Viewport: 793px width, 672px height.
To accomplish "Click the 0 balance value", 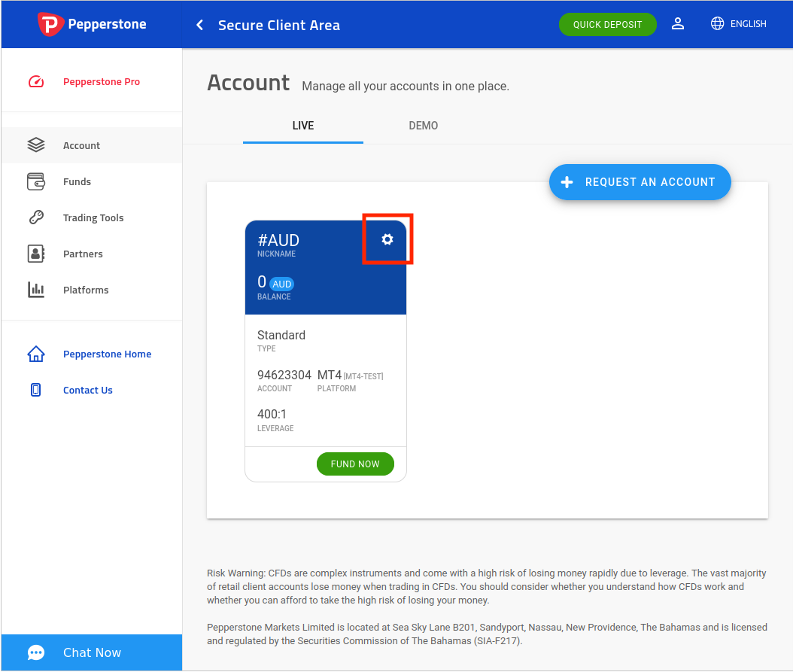I will (x=262, y=282).
